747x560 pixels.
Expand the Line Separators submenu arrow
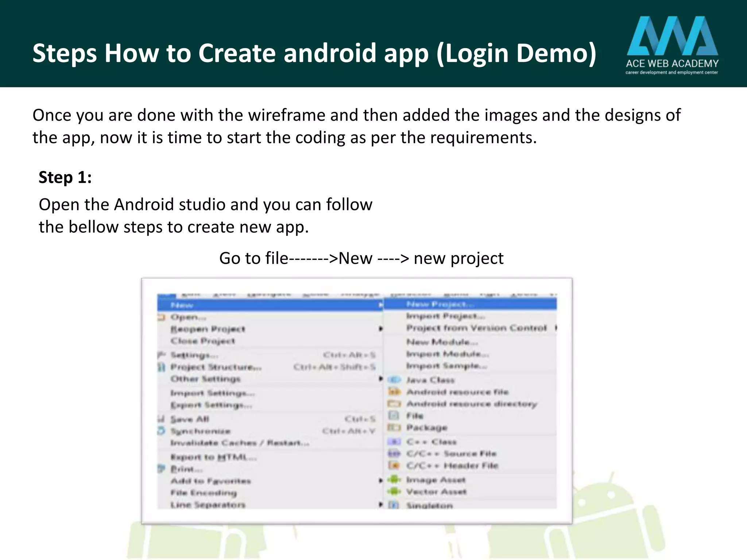click(x=380, y=505)
